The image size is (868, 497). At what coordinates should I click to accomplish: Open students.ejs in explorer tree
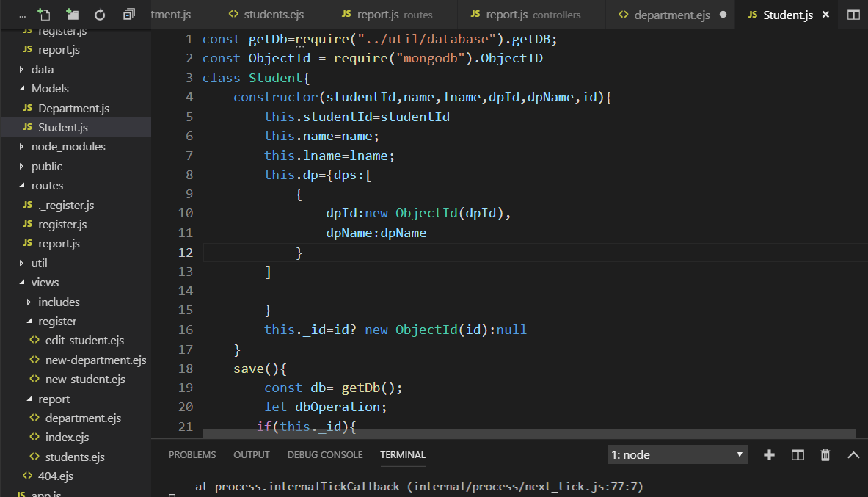click(76, 457)
